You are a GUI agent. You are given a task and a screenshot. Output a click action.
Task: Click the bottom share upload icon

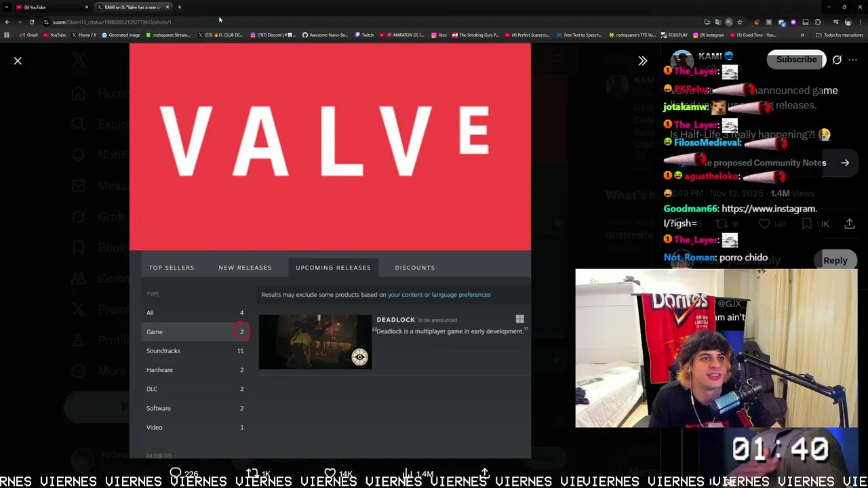tap(485, 472)
